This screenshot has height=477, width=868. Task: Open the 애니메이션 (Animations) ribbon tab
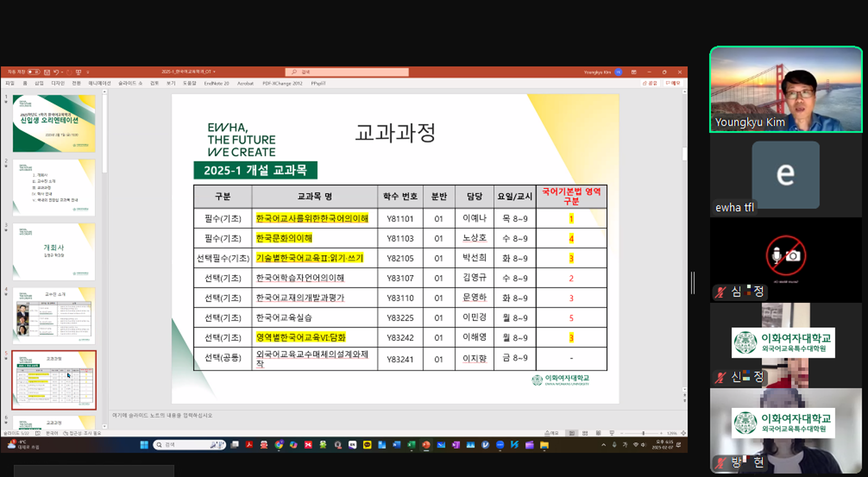click(x=99, y=83)
